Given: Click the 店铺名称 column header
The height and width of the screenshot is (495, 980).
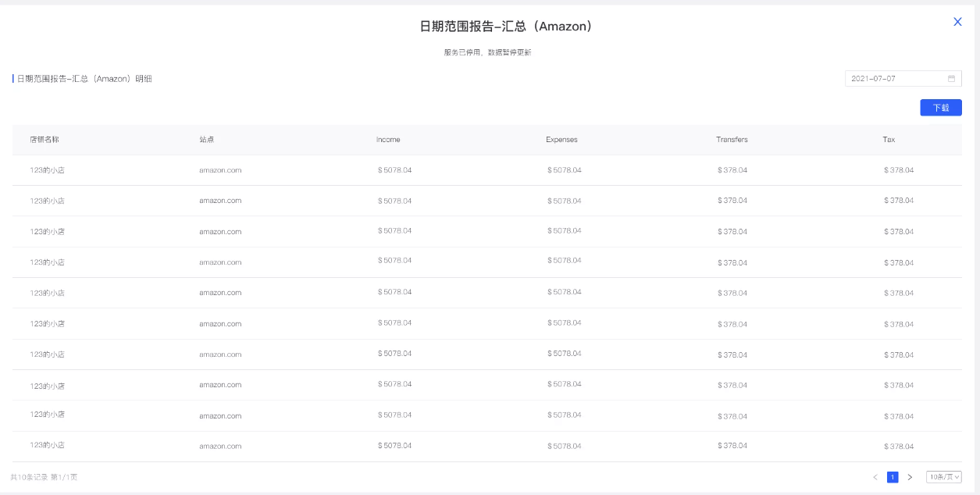Looking at the screenshot, I should click(x=45, y=140).
